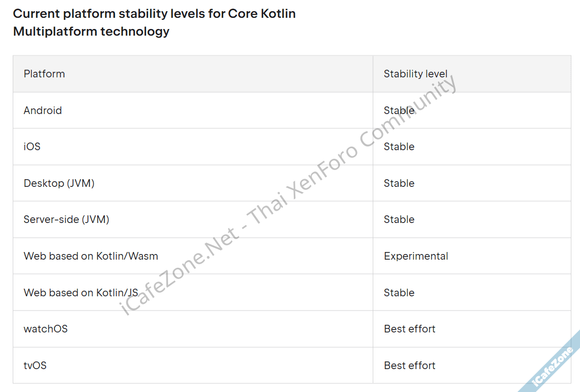Click the table heading about Core Kotlin Multiplatform
Viewport: 580px width, 392px height.
coord(154,22)
